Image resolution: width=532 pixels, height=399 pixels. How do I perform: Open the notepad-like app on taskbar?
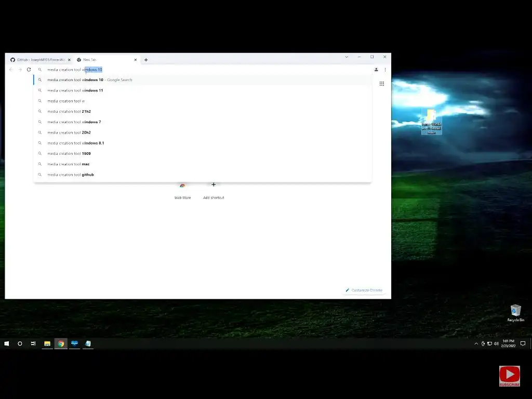[88, 343]
